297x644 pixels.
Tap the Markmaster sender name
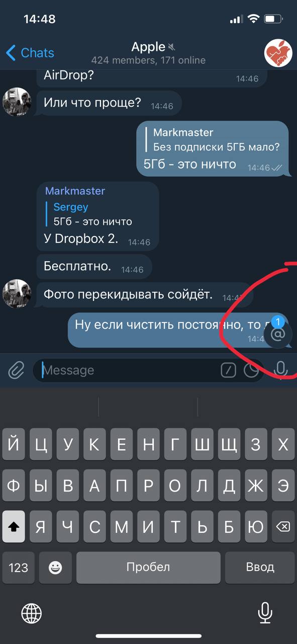tap(75, 191)
